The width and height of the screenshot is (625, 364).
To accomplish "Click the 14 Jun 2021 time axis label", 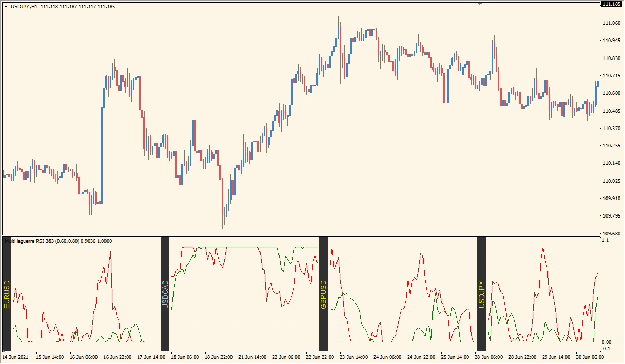I will [16, 357].
